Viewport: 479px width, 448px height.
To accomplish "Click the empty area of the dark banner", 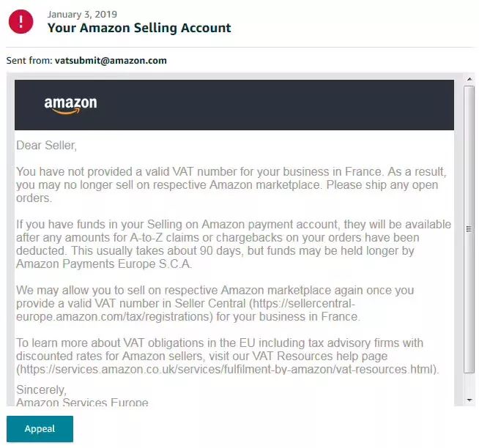I will point(275,105).
